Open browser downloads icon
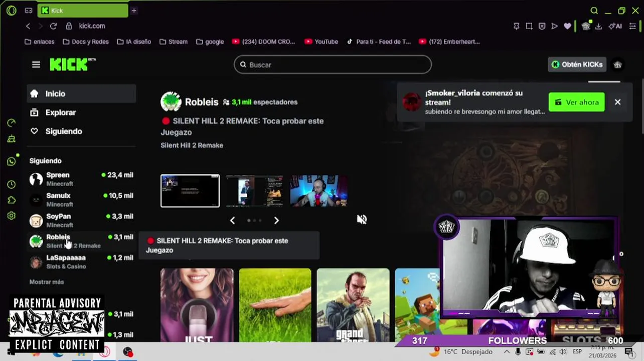The width and height of the screenshot is (644, 361). click(598, 26)
